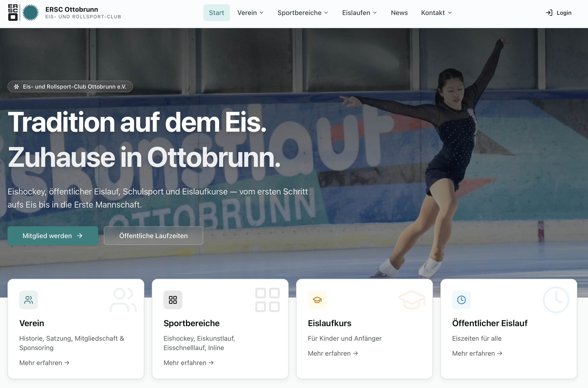
Task: Click the Eis- und Rollsport-Club Ottobrunn e.V. badge
Action: pos(70,87)
